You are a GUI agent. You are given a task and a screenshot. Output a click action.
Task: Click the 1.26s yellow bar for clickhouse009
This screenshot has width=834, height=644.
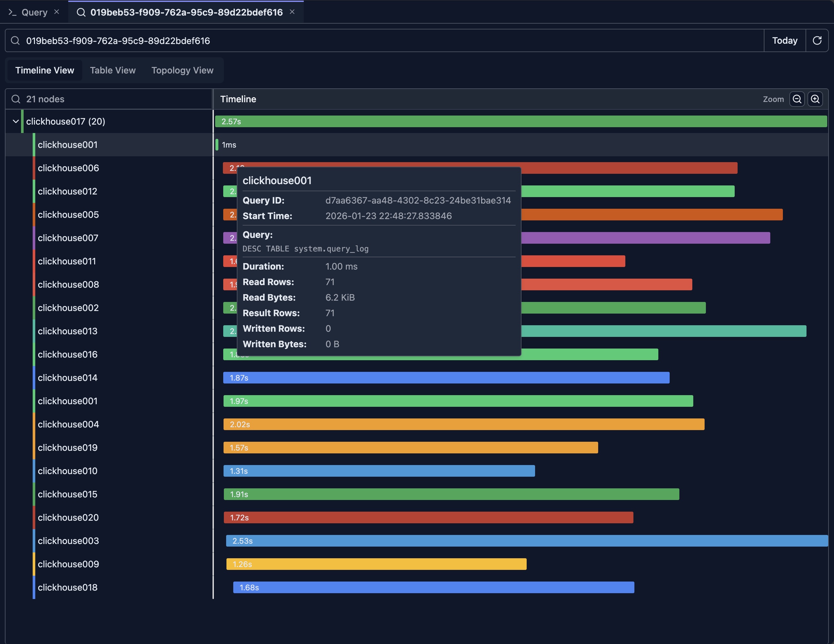(376, 564)
